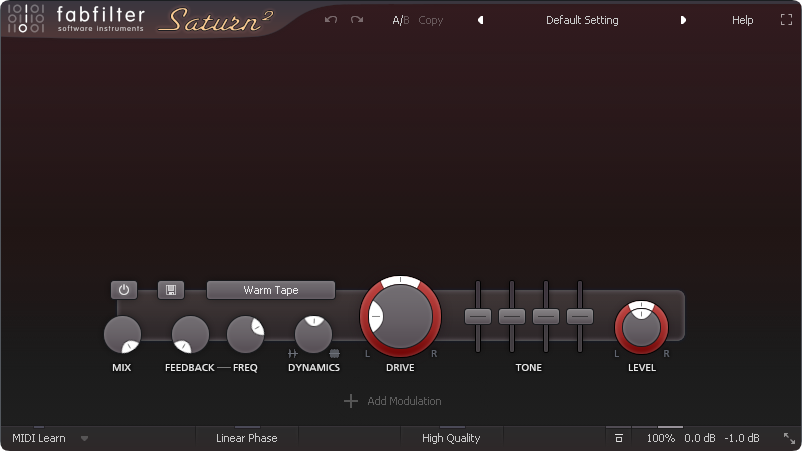802x451 pixels.
Task: Toggle the A/B comparison button
Action: point(400,20)
